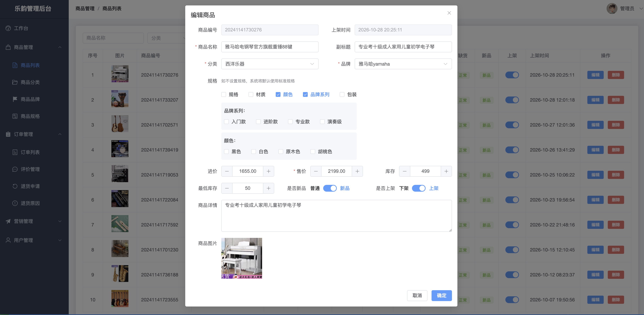Click the 商品详情 text area
The image size is (644, 315).
(336, 216)
